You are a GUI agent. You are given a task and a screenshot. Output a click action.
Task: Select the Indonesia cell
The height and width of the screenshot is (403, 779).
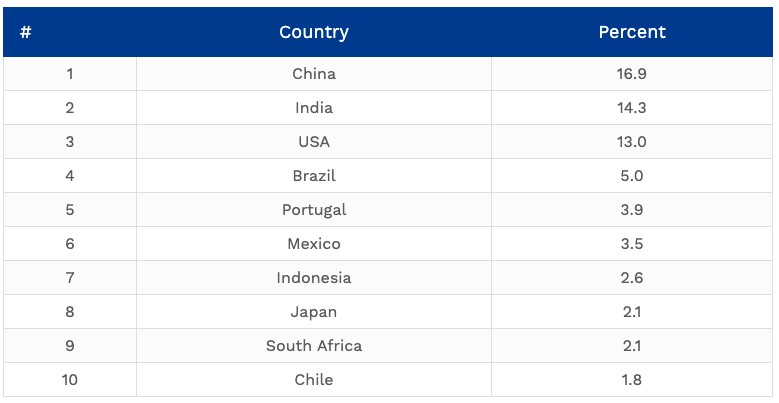pos(314,278)
